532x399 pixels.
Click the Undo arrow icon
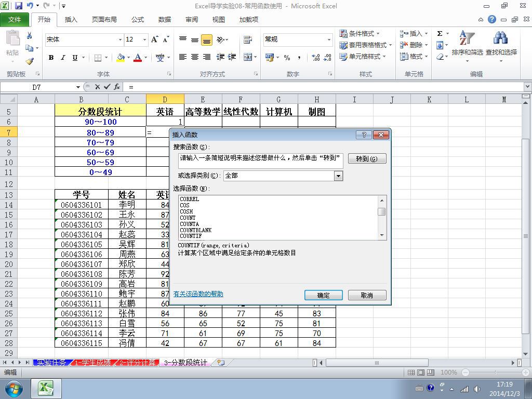click(x=30, y=6)
